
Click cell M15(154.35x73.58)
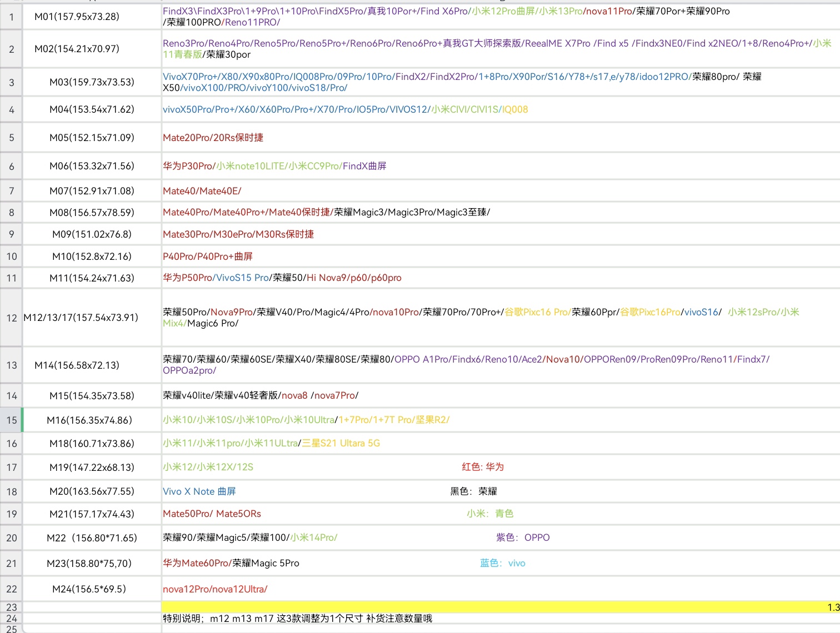point(92,396)
